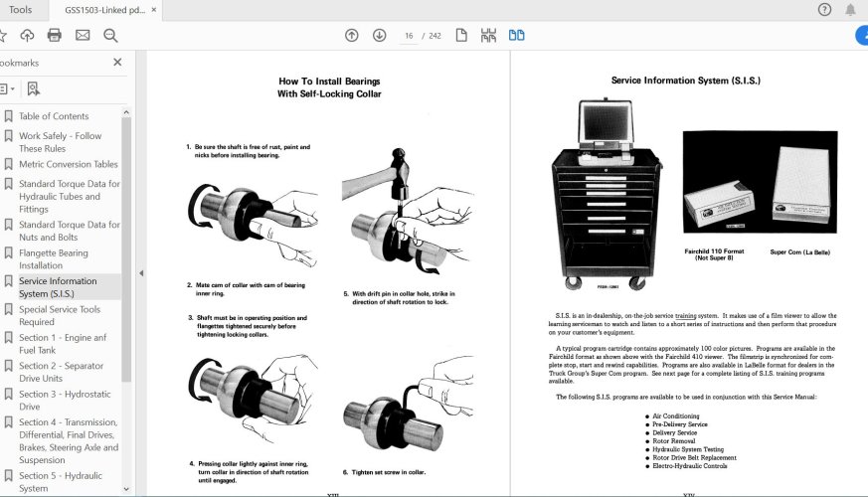Click the find current bookmark icon
868x497 pixels.
[34, 88]
